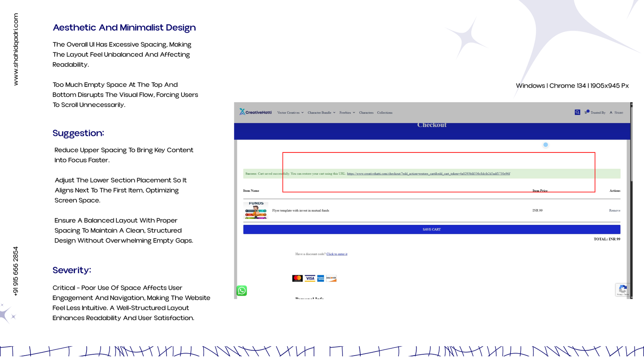Expand the Vector Creatives dropdown
Screen dimensions: 644x362
click(x=290, y=113)
